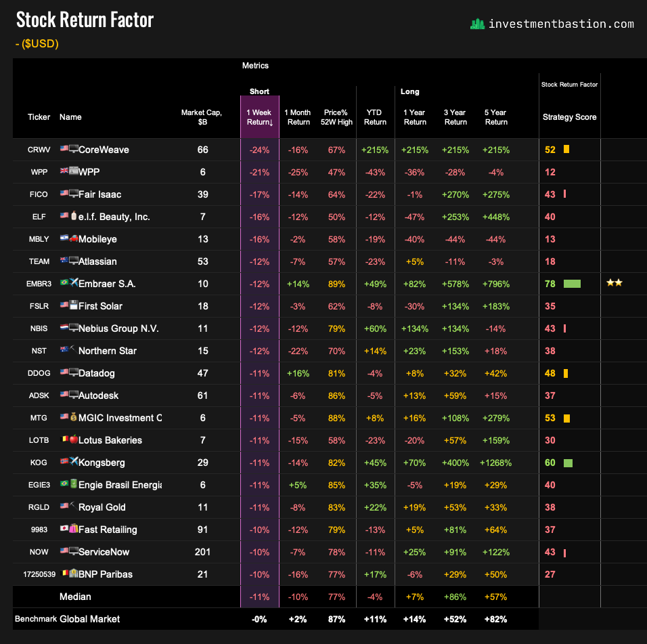This screenshot has height=644, width=647.
Task: Click the EMBR3 ticker cell
Action: [x=39, y=284]
